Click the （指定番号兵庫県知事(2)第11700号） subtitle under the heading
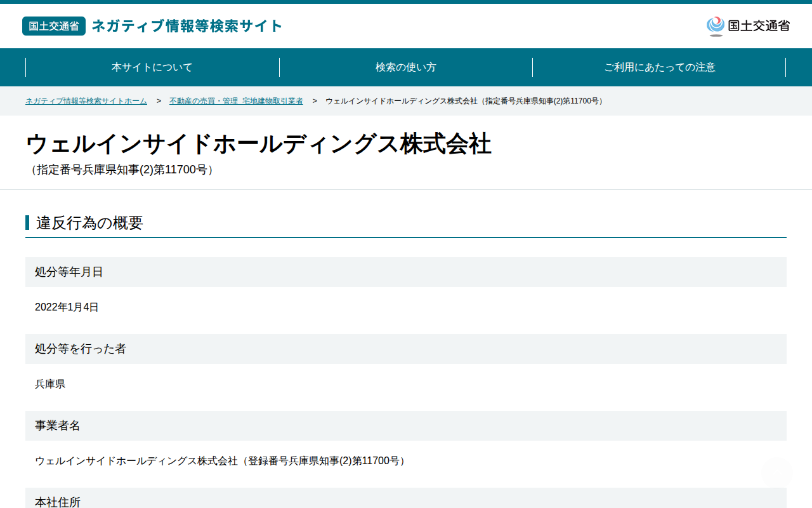Screen dimensions: 812x508 click(121, 170)
